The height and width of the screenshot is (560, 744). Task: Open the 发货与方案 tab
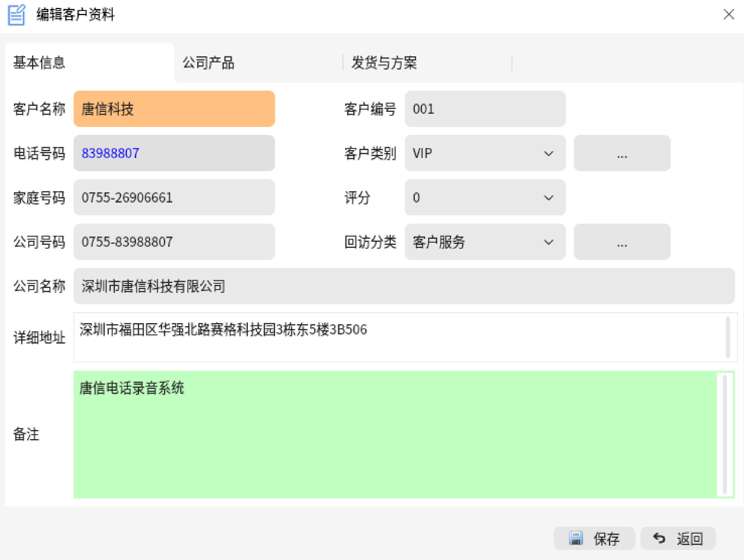point(427,63)
